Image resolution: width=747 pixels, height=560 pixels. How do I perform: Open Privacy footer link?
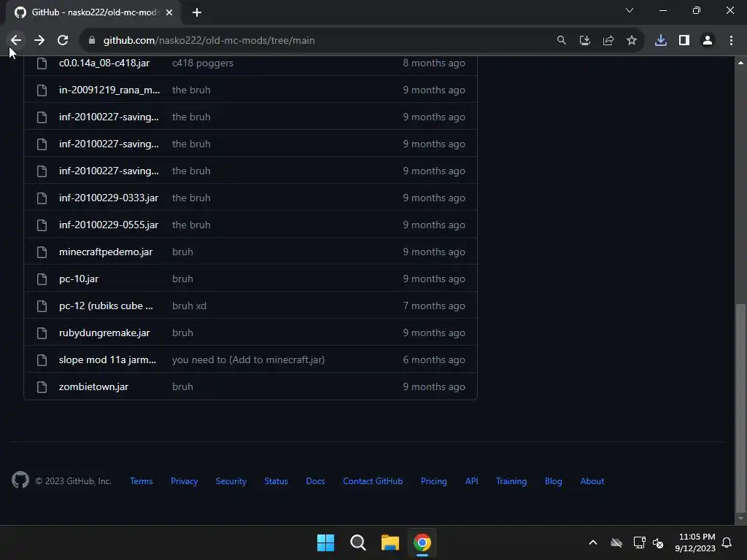(x=185, y=481)
